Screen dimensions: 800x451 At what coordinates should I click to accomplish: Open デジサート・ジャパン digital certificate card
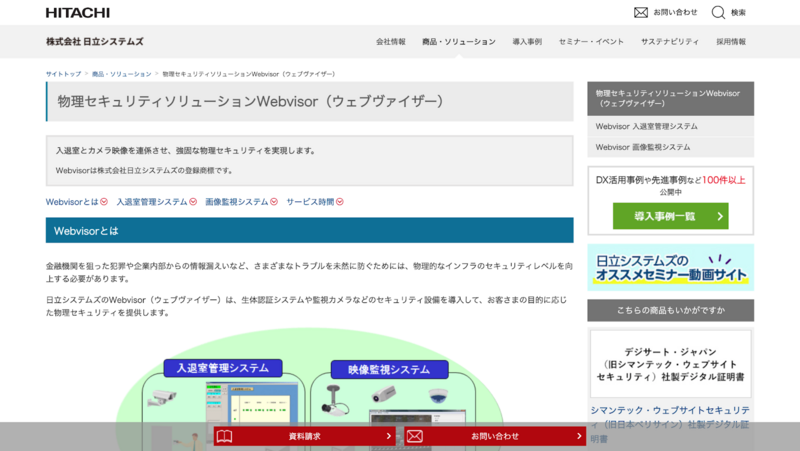pos(670,364)
